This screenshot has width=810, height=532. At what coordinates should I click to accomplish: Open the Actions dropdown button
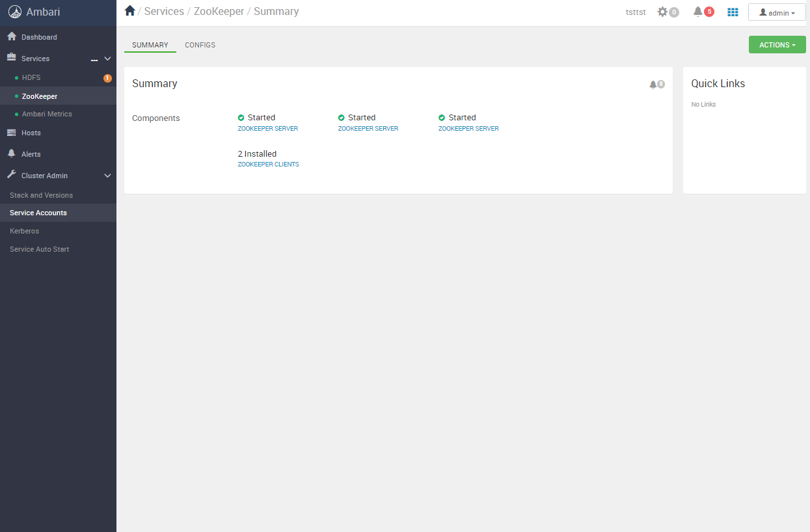(777, 45)
